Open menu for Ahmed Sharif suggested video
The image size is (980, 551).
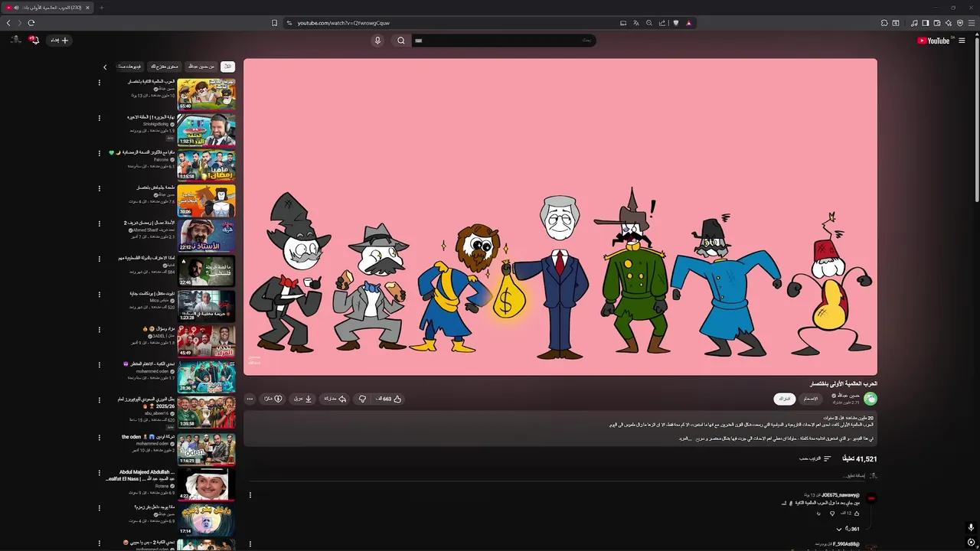click(99, 223)
